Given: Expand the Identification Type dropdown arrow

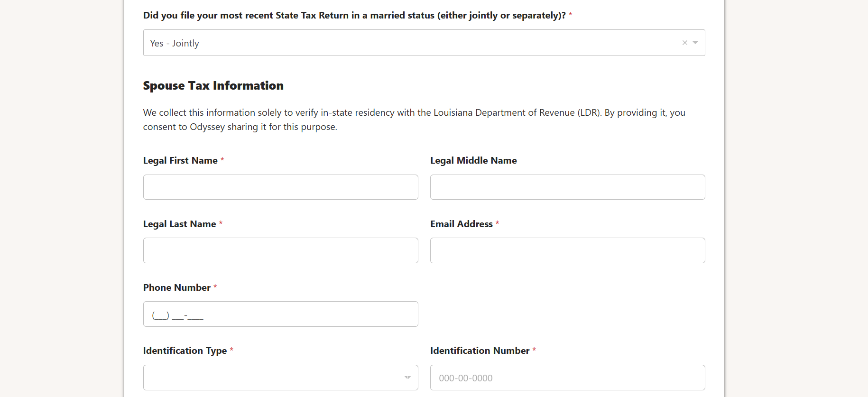Looking at the screenshot, I should 407,378.
